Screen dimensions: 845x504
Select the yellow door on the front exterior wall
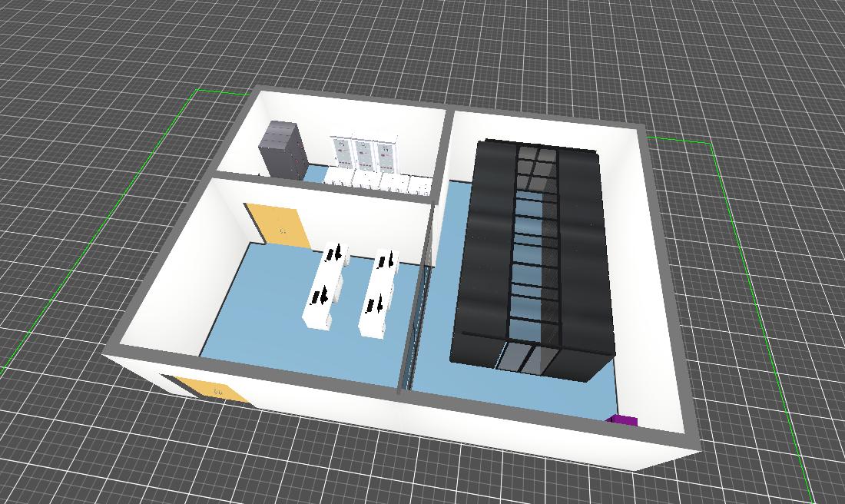[x=209, y=389]
